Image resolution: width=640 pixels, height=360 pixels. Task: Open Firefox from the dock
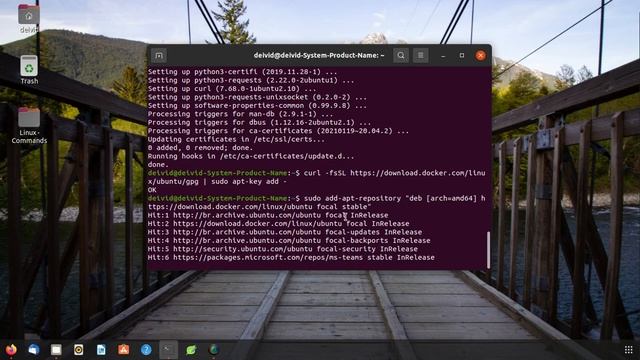pos(11,349)
